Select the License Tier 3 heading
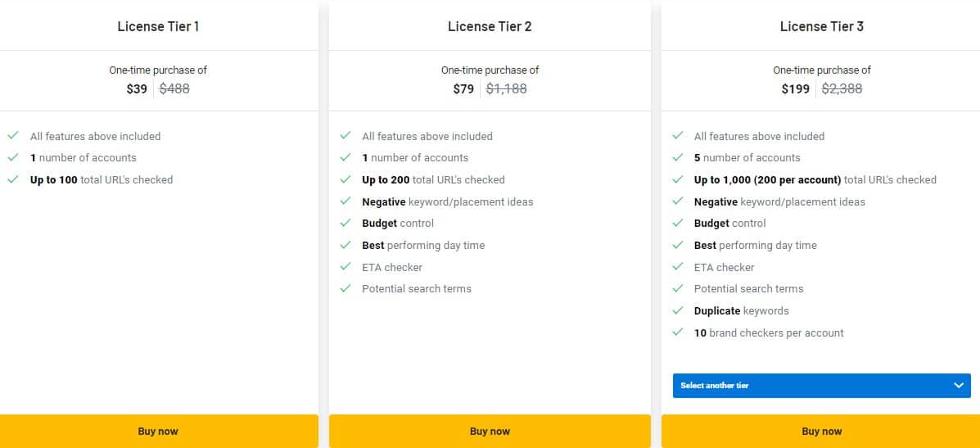This screenshot has height=448, width=980. coord(821,26)
